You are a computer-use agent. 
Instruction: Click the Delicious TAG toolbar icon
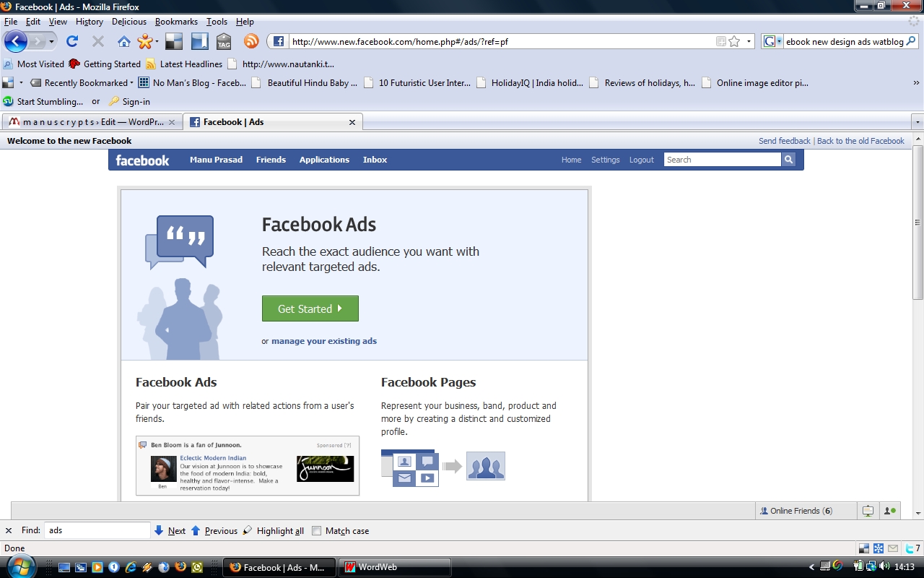coord(224,41)
